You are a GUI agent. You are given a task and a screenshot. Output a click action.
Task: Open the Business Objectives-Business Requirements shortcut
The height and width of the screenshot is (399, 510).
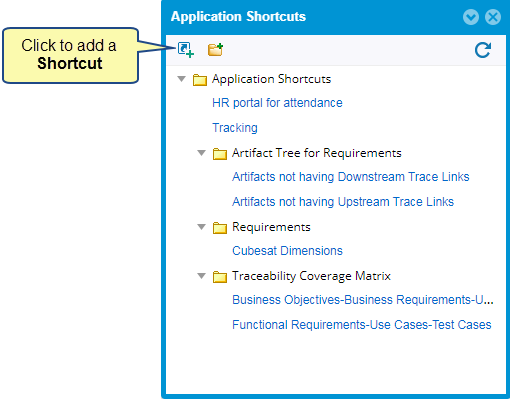[x=363, y=300]
